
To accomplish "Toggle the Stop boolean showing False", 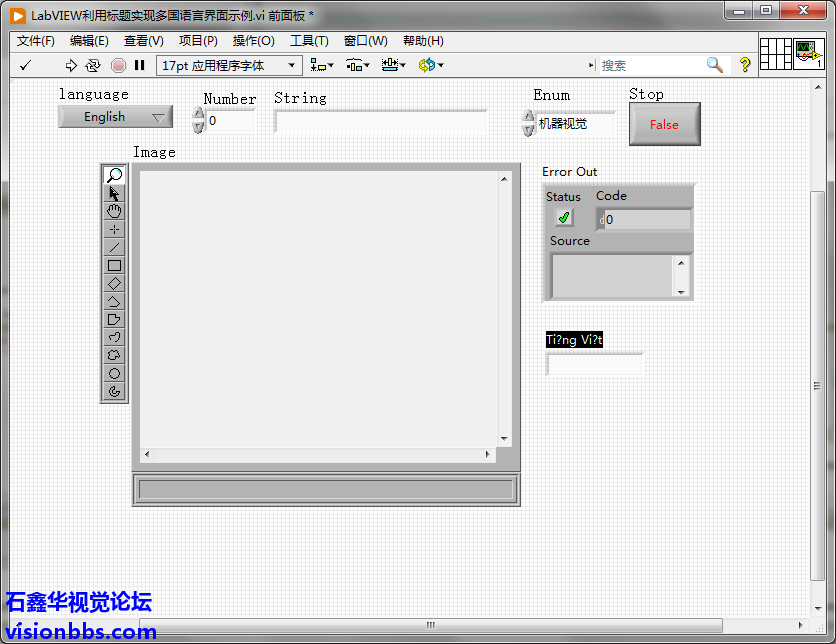I will point(664,125).
